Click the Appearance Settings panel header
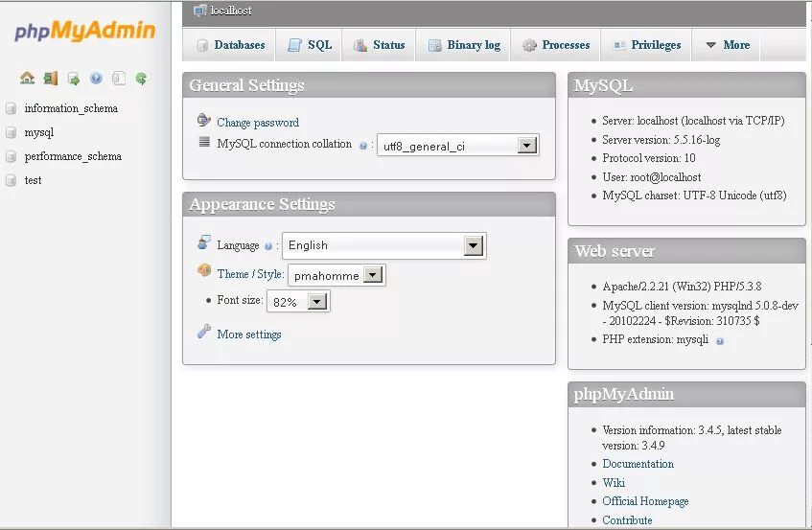Viewport: 812px width, 530px height. coord(369,204)
